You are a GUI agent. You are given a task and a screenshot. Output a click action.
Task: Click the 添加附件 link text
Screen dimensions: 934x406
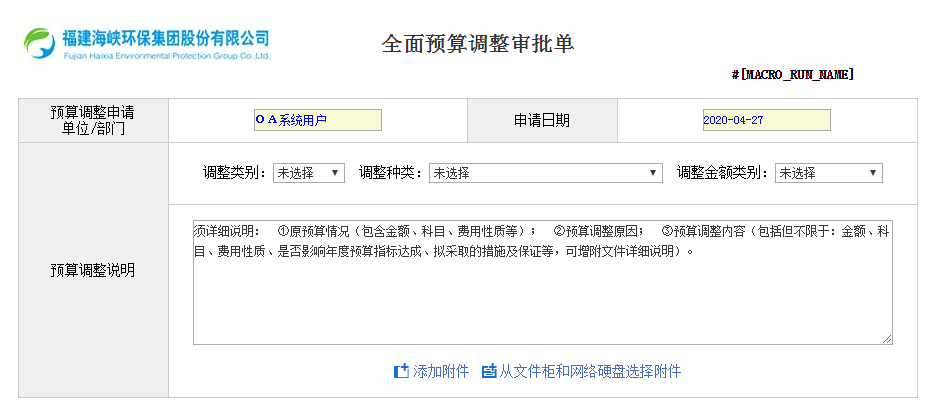(x=441, y=371)
